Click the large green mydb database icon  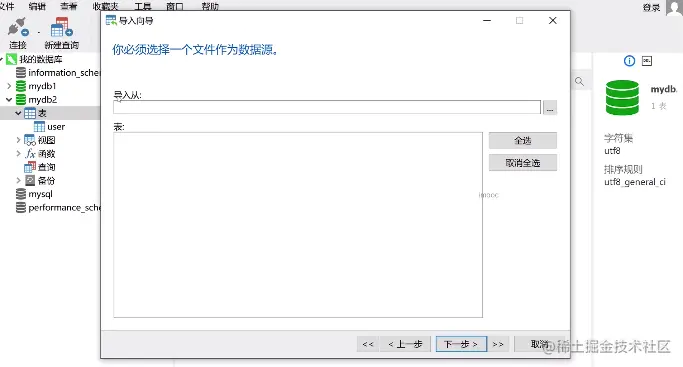coord(622,97)
